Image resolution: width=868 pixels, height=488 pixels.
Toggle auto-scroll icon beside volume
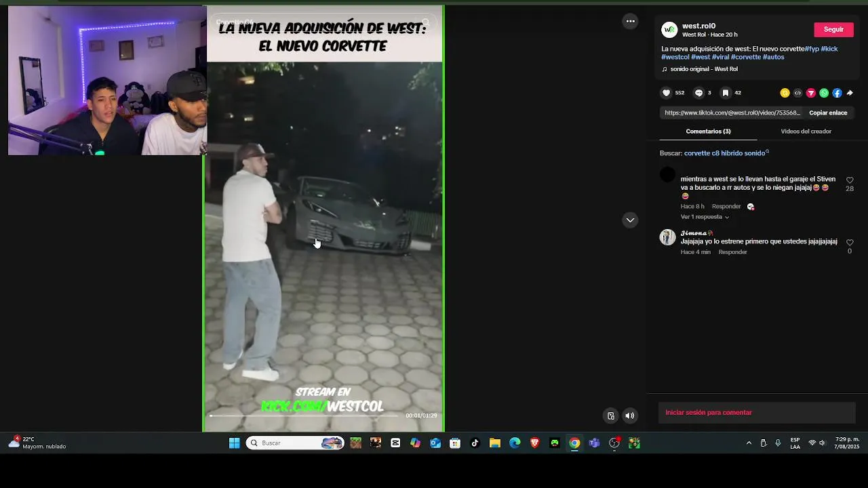click(x=610, y=415)
